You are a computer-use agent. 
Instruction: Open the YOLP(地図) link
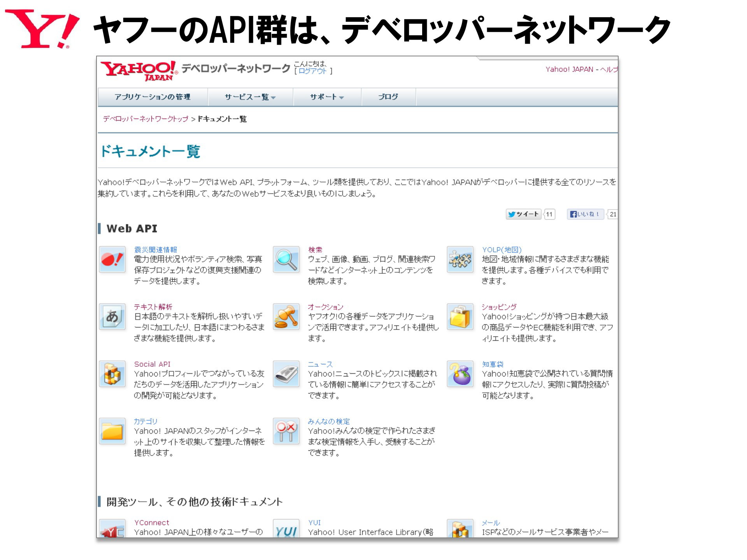pos(502,250)
